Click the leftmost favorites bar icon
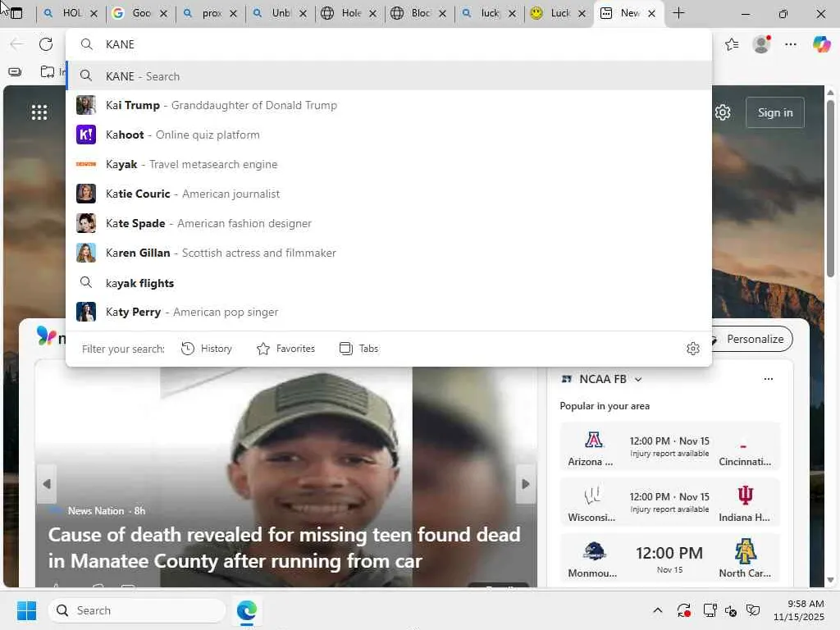The image size is (840, 630). 15,71
